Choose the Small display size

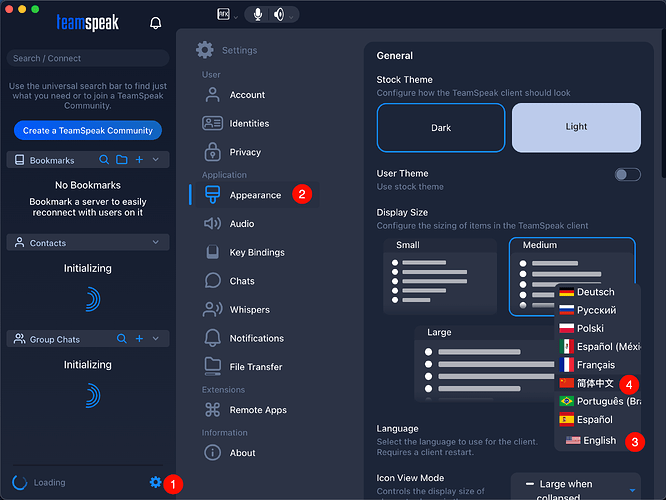point(440,276)
